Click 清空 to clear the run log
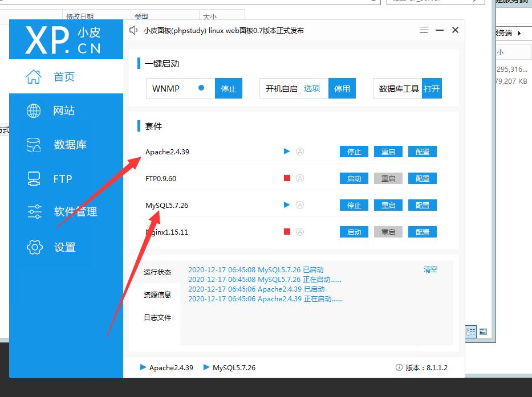The image size is (532, 397). [x=431, y=269]
